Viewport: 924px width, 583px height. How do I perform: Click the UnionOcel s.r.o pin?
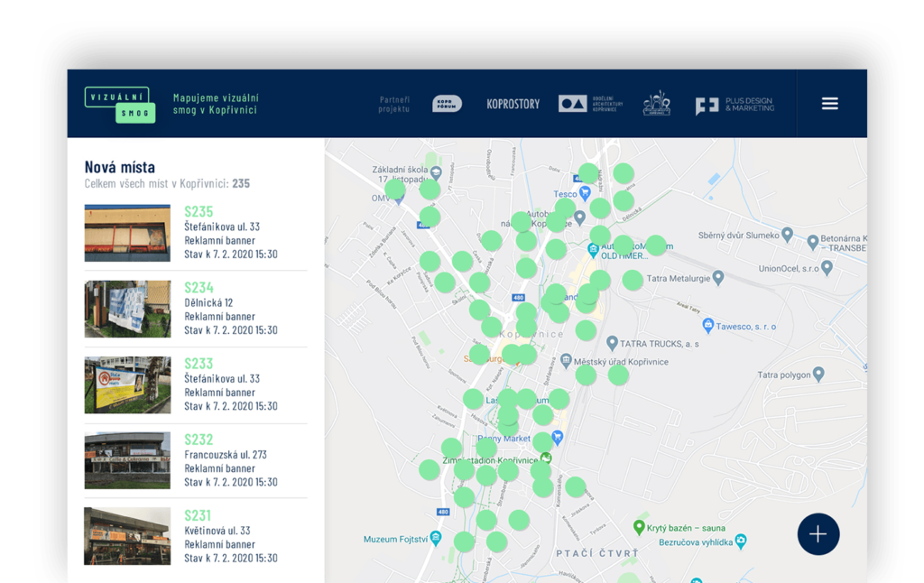click(827, 267)
